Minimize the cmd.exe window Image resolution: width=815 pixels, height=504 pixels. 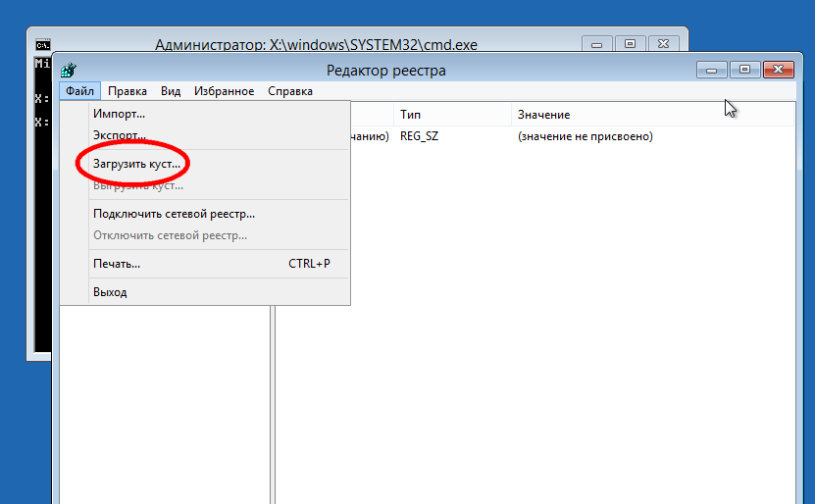point(596,44)
